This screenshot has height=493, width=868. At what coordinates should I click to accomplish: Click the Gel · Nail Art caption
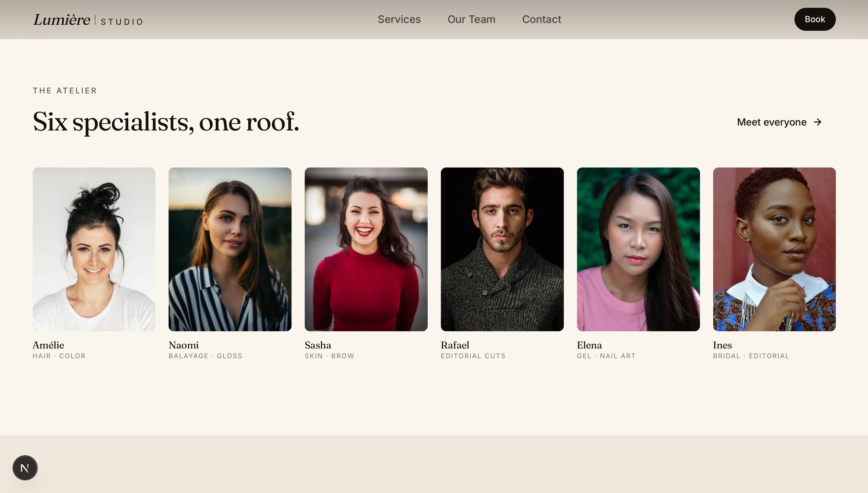coord(606,356)
